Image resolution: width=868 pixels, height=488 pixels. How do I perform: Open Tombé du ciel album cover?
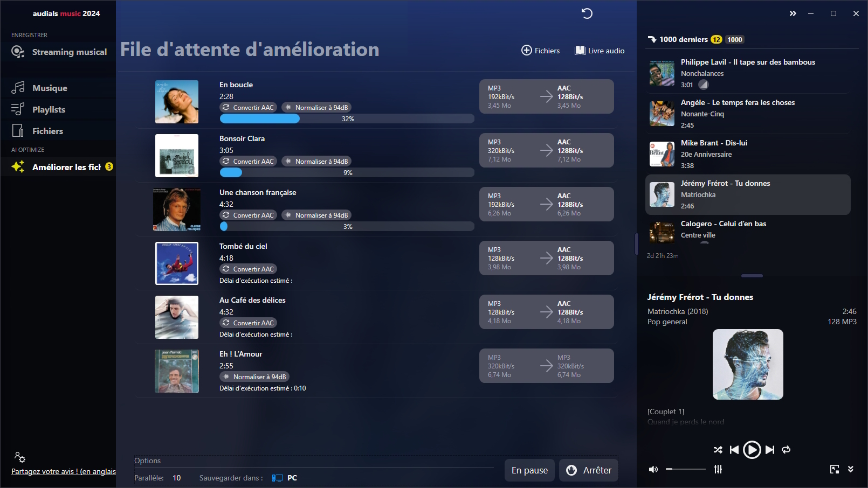point(177,263)
